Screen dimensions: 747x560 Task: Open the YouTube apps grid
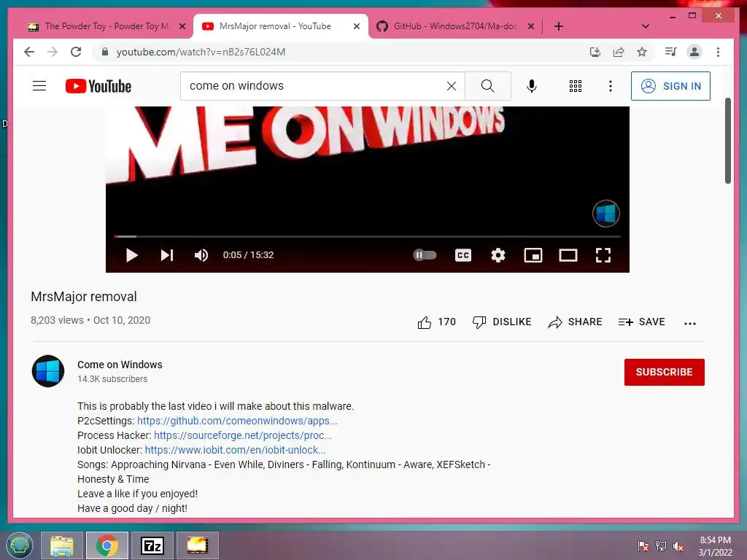tap(575, 86)
